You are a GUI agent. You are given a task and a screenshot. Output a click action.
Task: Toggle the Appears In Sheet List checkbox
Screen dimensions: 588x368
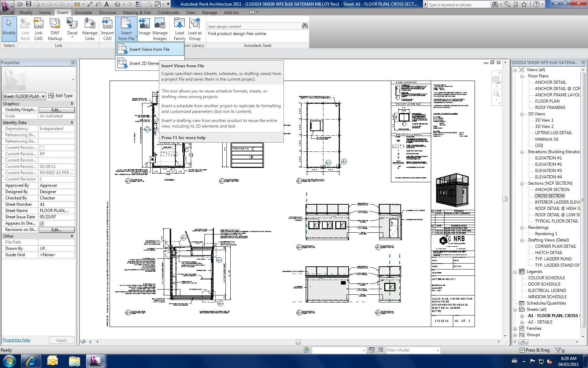click(42, 224)
